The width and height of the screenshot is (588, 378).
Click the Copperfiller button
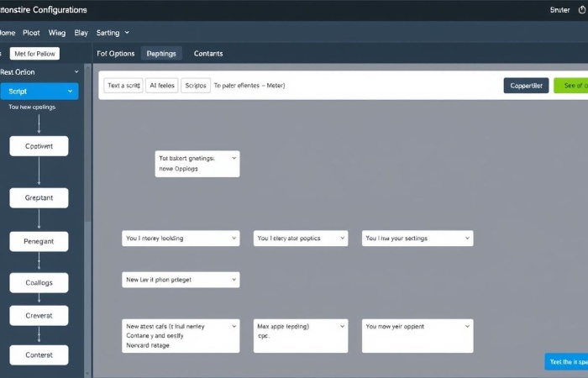pyautogui.click(x=526, y=86)
